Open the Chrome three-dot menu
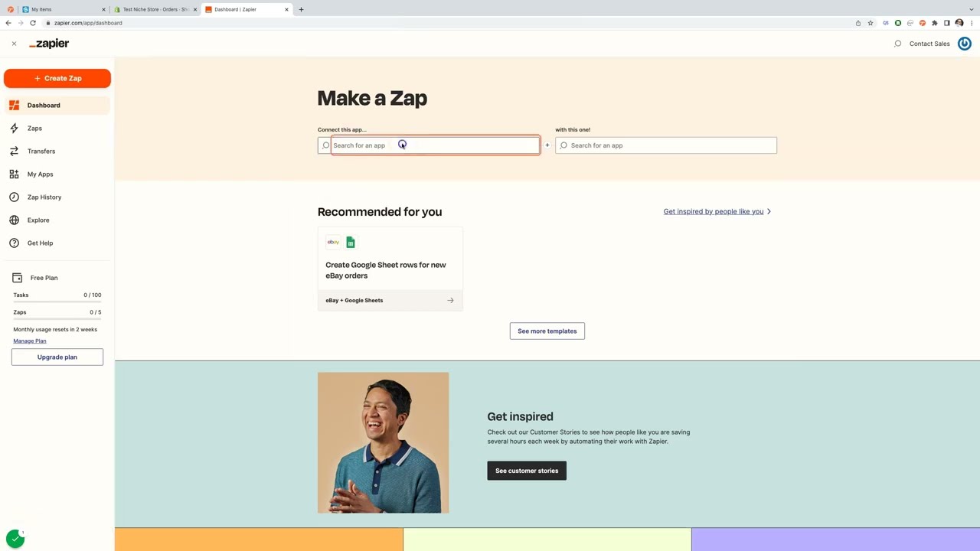The image size is (980, 551). (972, 23)
